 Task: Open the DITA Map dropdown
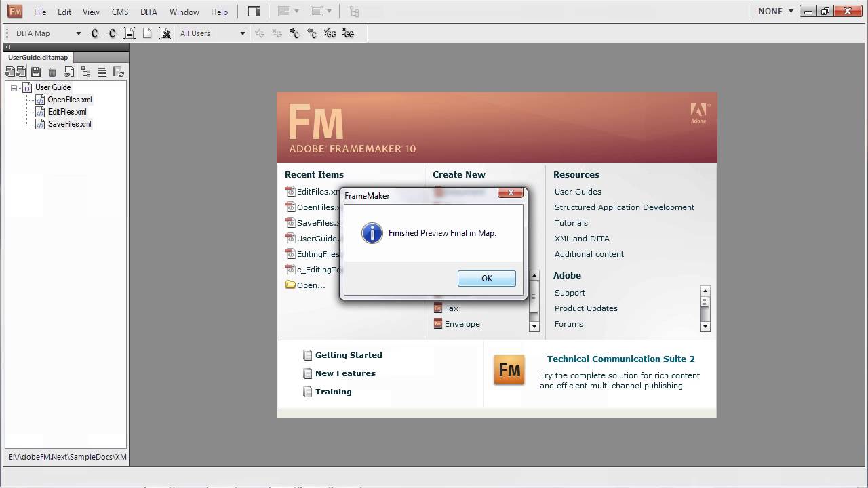click(47, 33)
